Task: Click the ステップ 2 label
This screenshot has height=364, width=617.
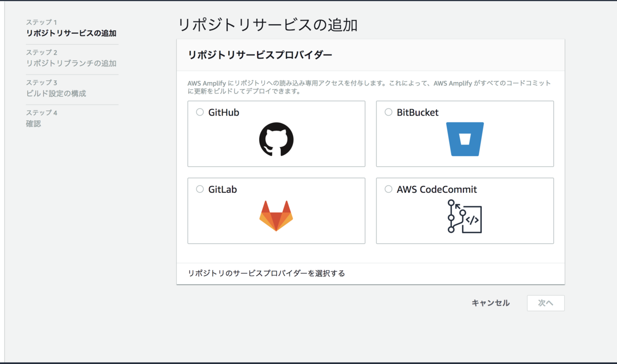Action: 42,52
